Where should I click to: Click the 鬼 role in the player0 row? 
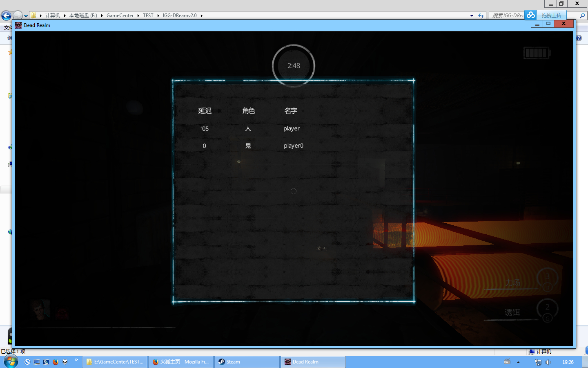248,146
